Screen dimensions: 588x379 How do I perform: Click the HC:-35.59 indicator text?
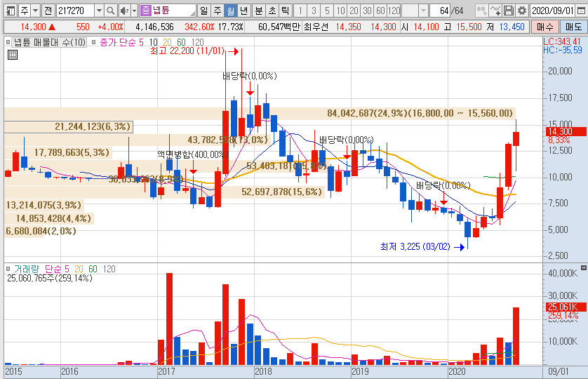pyautogui.click(x=563, y=50)
